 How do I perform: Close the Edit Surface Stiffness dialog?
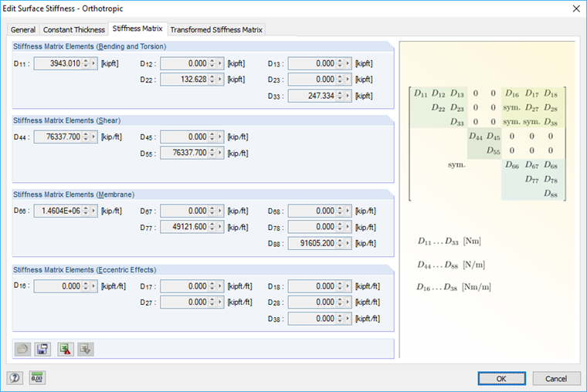pyautogui.click(x=576, y=8)
